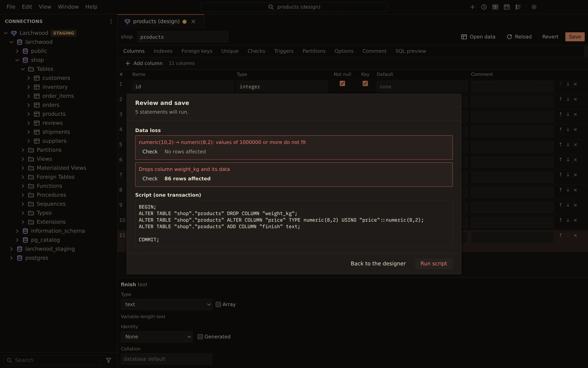Delete column row 1 with its X icon
Screen dimensions: 588x368
coord(575,84)
